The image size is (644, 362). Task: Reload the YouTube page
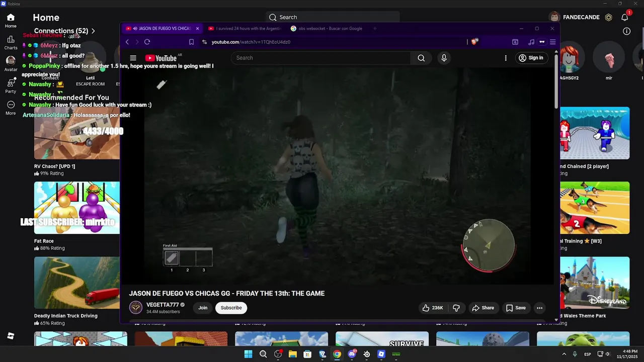pyautogui.click(x=147, y=42)
